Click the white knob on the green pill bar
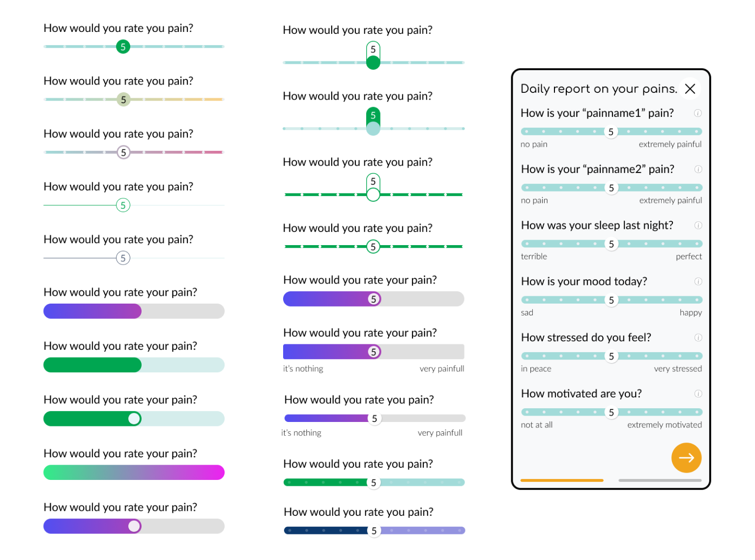 (x=134, y=419)
